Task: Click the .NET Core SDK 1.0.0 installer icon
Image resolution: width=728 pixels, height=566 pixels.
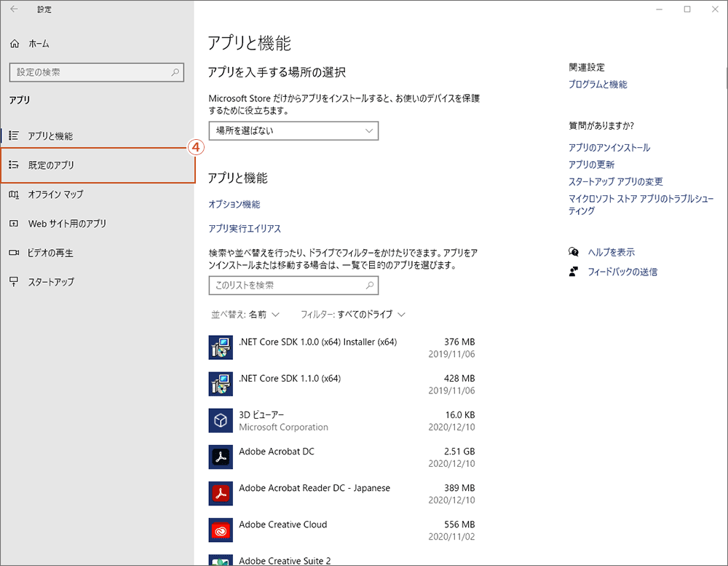Action: [221, 347]
